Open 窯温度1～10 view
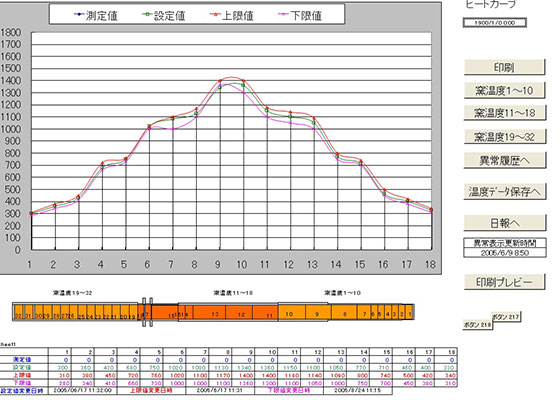560x400 pixels. (x=504, y=90)
